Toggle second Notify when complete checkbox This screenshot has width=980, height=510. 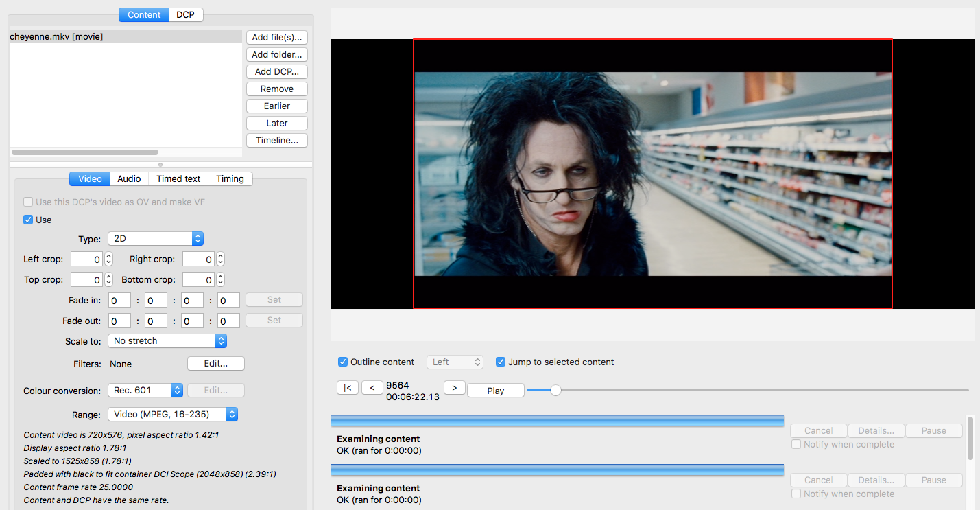(796, 494)
